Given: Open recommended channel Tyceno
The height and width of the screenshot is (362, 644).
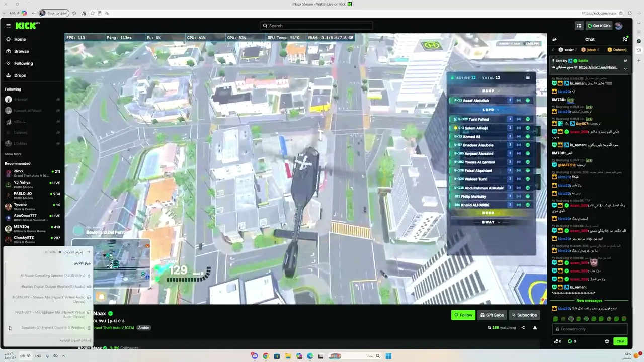Looking at the screenshot, I should coord(32,207).
